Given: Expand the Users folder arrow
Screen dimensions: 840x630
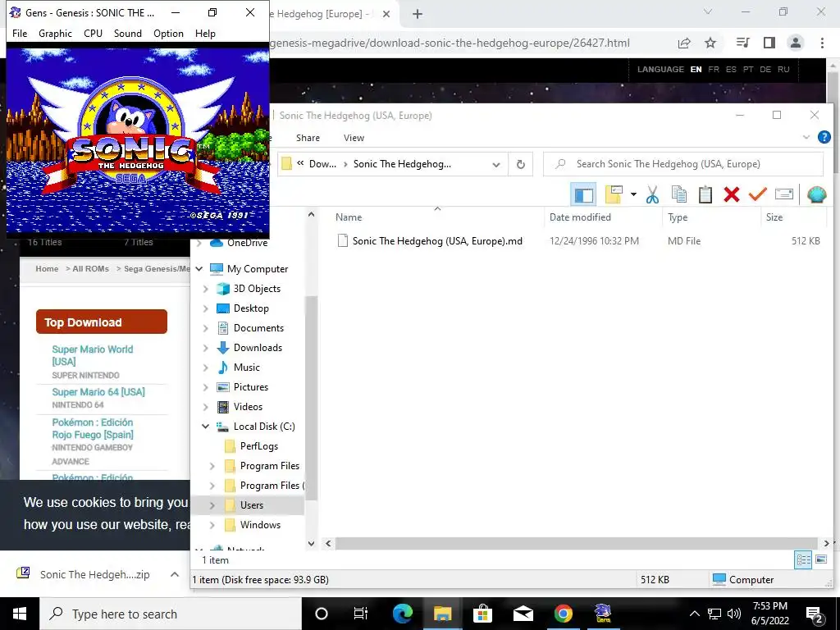Looking at the screenshot, I should 212,505.
